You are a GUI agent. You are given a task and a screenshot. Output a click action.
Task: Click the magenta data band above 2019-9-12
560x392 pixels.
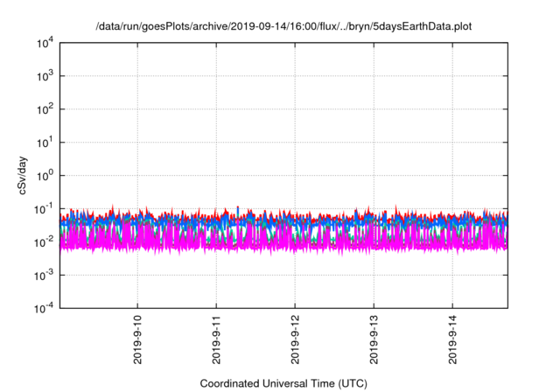(x=295, y=242)
